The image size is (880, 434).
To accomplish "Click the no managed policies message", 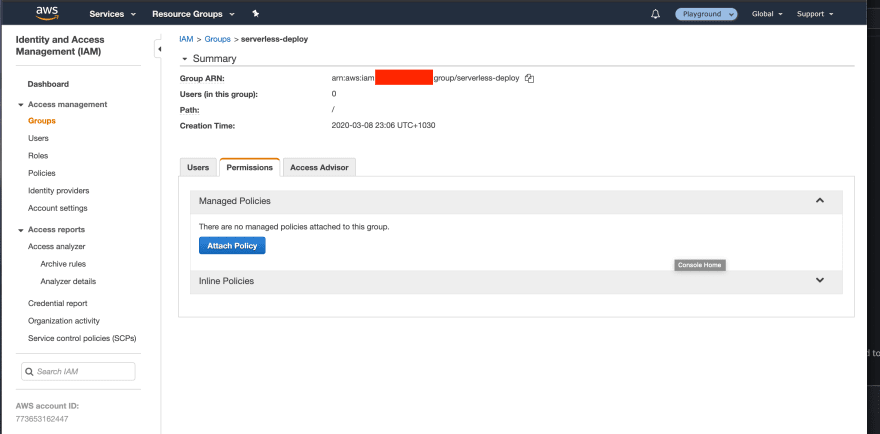I will [x=294, y=227].
